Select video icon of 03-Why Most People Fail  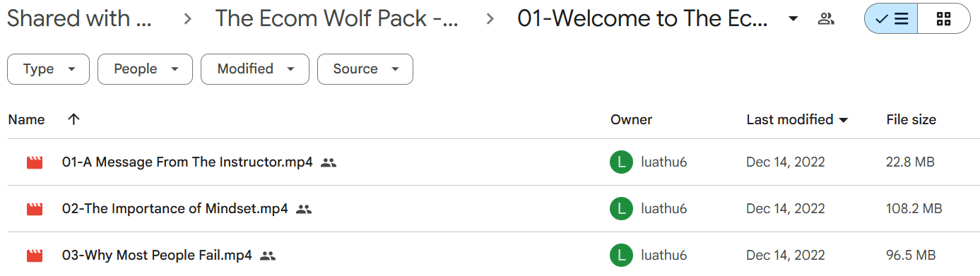pos(35,256)
